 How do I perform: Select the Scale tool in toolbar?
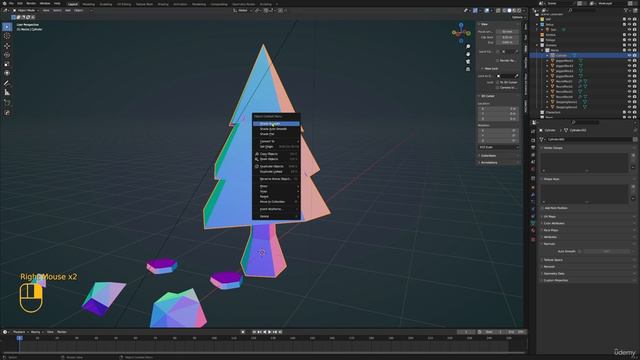7,64
